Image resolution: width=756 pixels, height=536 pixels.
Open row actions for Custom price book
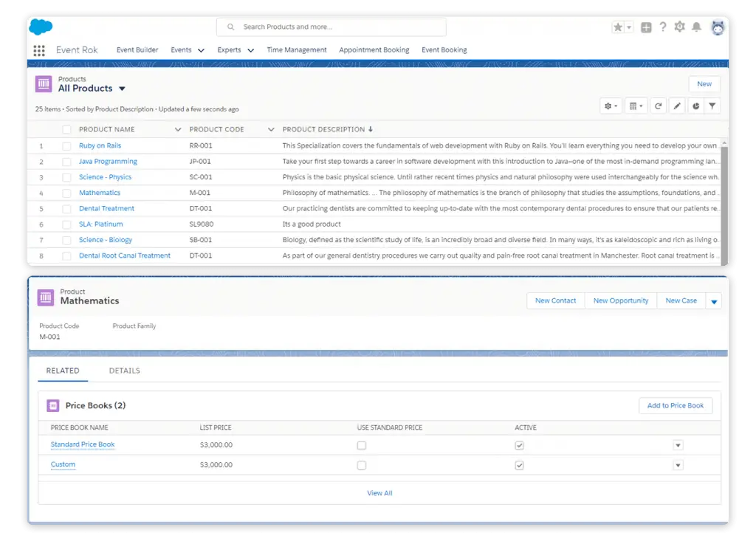click(678, 465)
